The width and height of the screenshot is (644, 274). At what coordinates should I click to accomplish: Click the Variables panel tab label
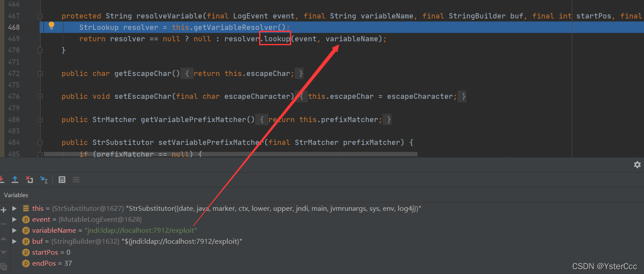[x=16, y=195]
